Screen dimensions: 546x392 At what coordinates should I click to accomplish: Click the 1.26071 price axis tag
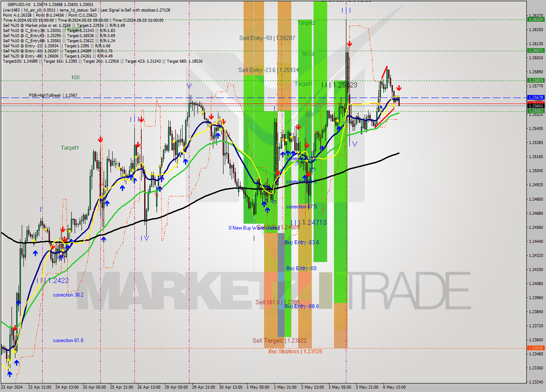tap(536, 50)
